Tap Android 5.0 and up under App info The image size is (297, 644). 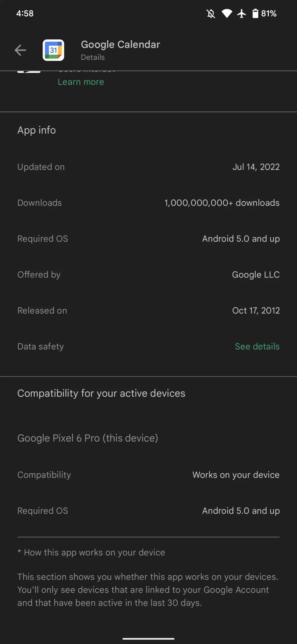pos(241,239)
